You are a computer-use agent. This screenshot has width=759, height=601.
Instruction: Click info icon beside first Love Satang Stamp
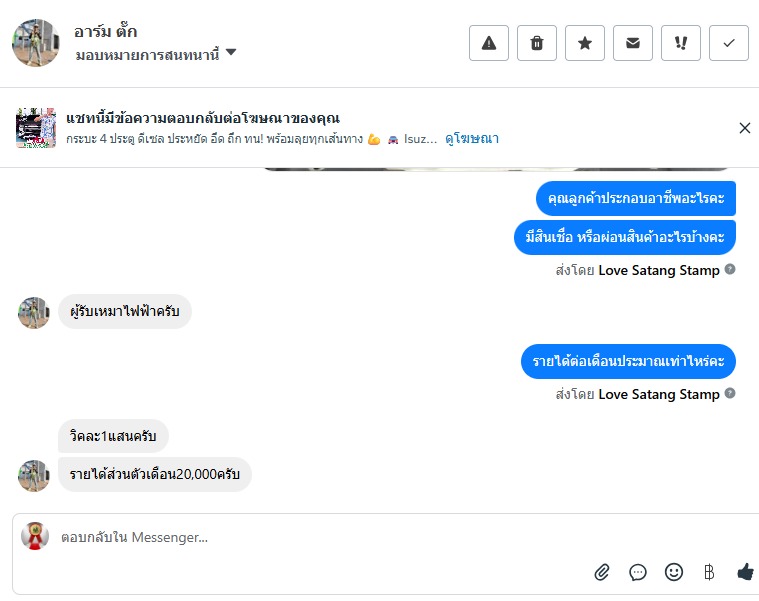[730, 269]
